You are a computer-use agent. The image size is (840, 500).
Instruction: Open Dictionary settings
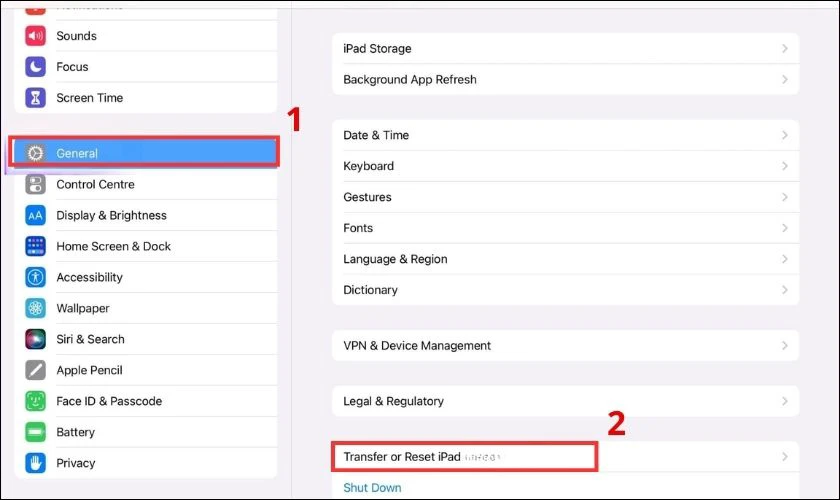pos(566,290)
